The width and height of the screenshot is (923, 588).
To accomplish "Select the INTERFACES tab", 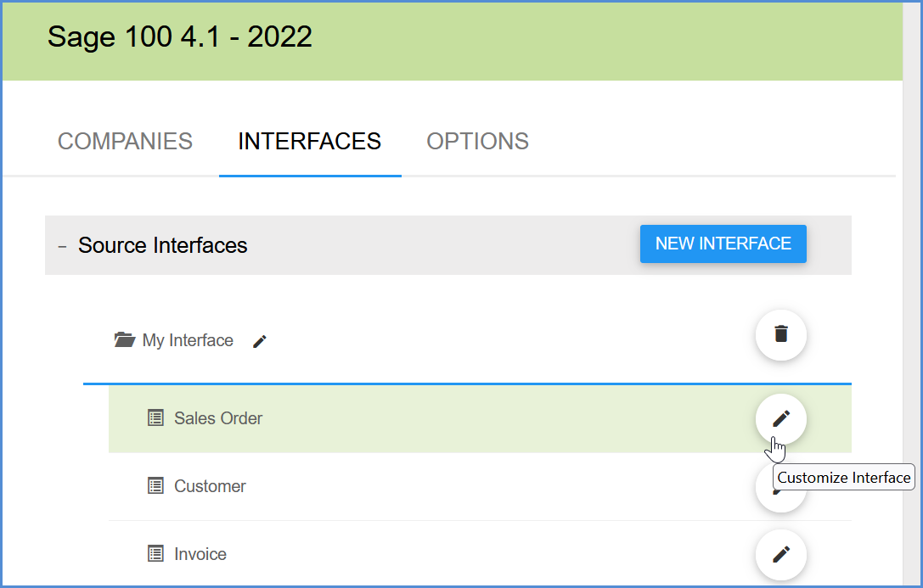I will coord(309,141).
